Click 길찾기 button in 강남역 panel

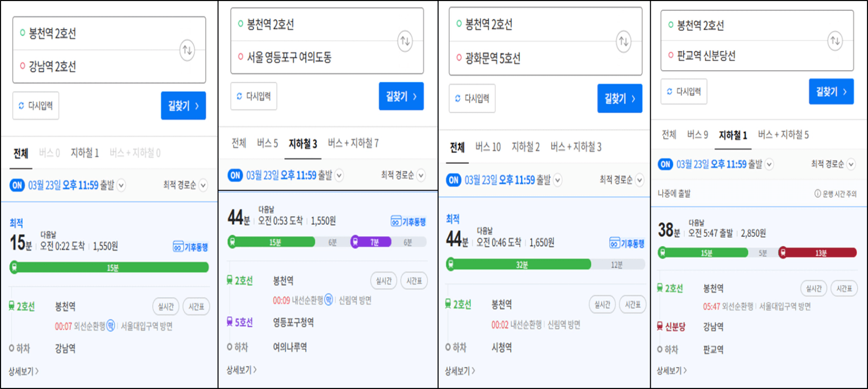(184, 105)
